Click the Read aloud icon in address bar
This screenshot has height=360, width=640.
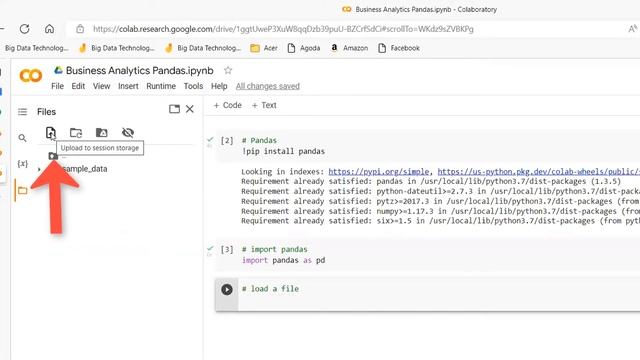pos(632,29)
